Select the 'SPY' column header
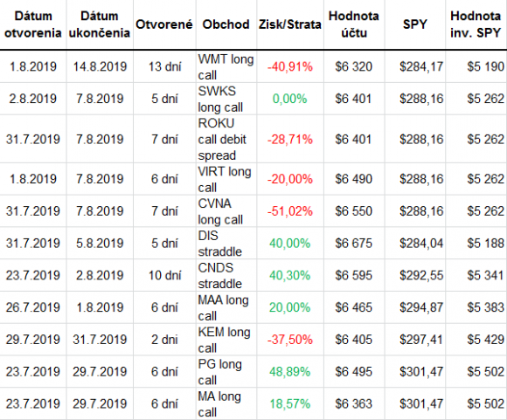The width and height of the screenshot is (507, 420). (x=415, y=24)
